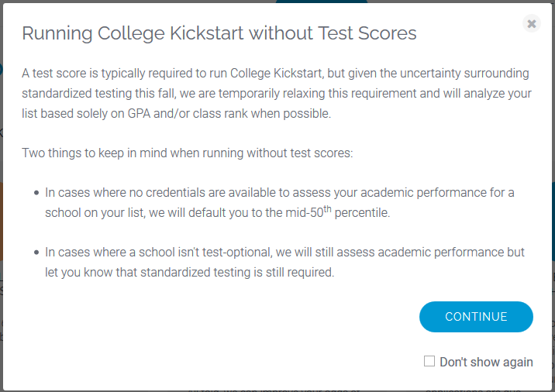Close the dialog with the X icon
Screen dimensions: 555x392
point(532,24)
